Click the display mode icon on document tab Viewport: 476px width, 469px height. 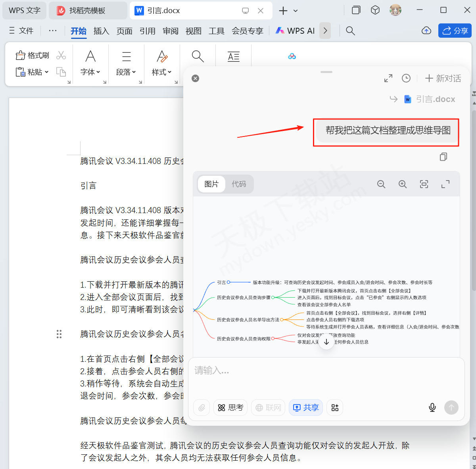(246, 11)
